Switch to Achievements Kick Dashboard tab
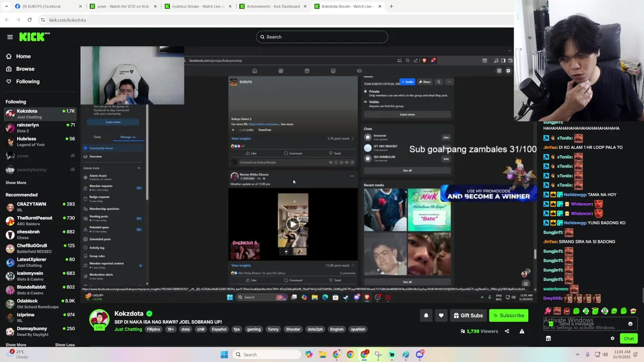This screenshot has height=362, width=644. click(273, 7)
